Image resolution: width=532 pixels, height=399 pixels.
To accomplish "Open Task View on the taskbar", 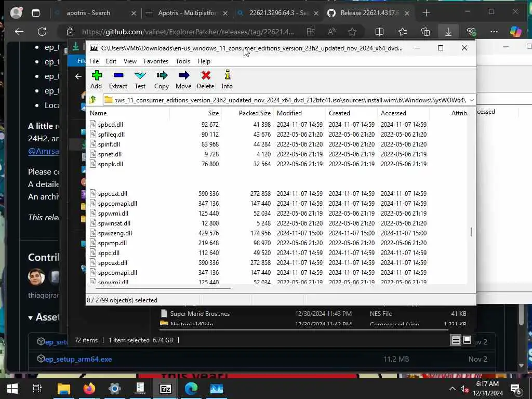I will [37, 389].
